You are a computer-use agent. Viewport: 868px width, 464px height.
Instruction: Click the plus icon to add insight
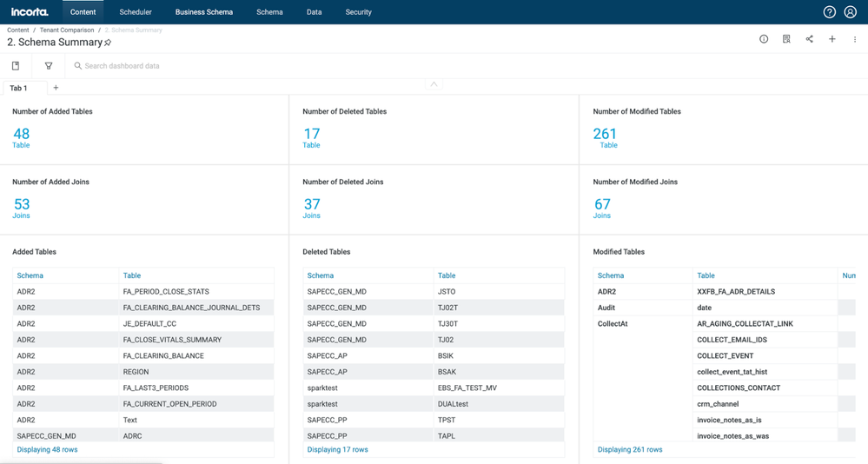point(832,39)
